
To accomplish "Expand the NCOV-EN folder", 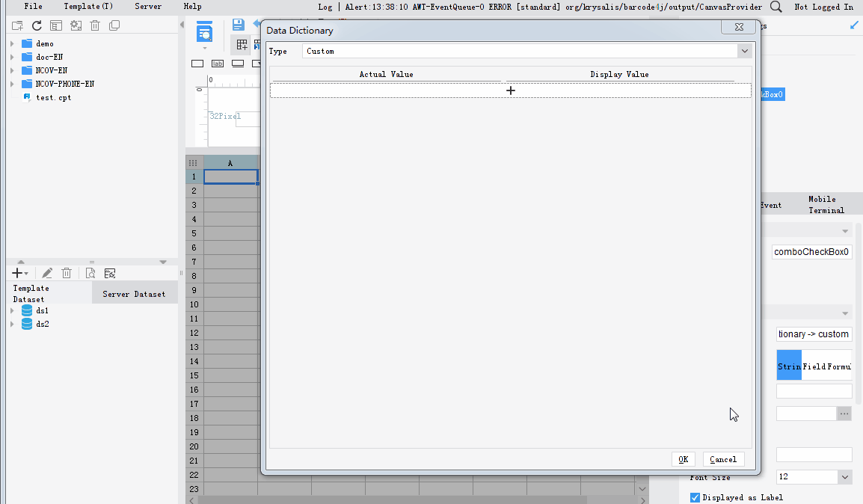I will 11,70.
